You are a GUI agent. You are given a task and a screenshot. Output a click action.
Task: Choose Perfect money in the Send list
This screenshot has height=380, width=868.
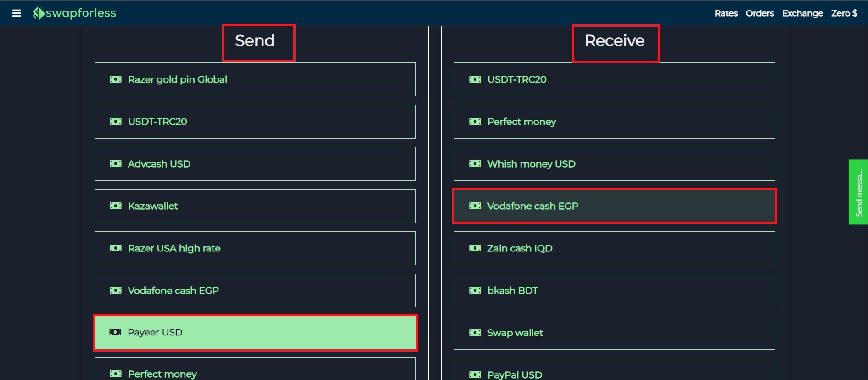coord(255,369)
